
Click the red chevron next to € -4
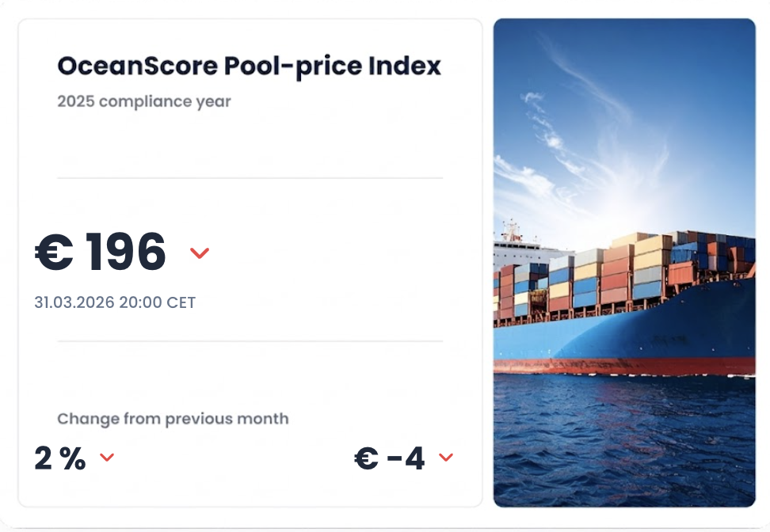(x=446, y=458)
